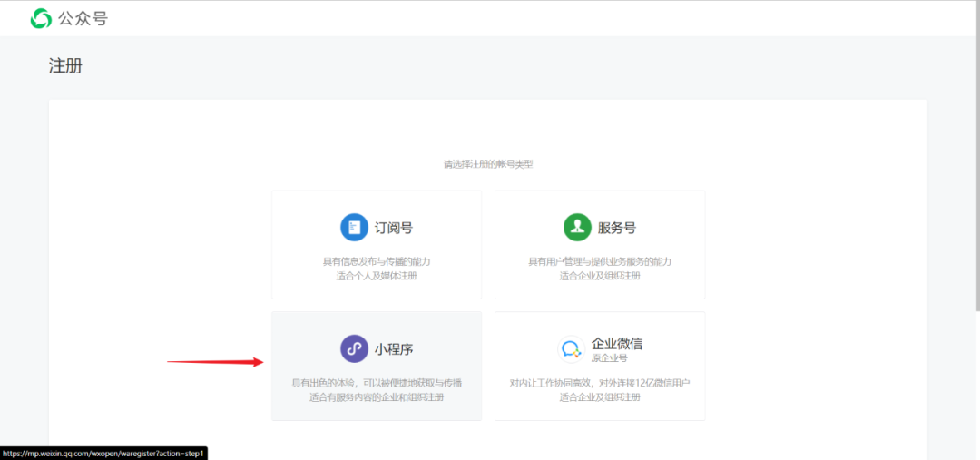Image resolution: width=980 pixels, height=460 pixels.
Task: Click the URL status bar at bottom left
Action: (x=103, y=453)
